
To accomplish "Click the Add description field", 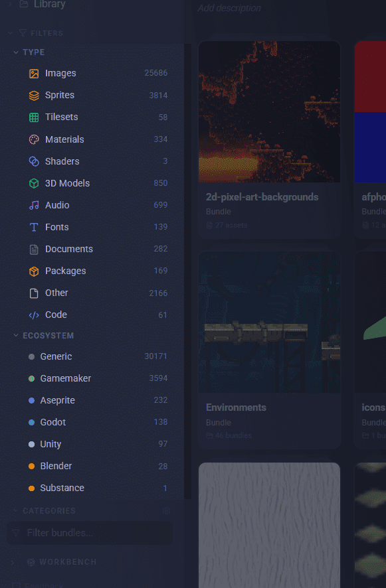I will coord(229,8).
